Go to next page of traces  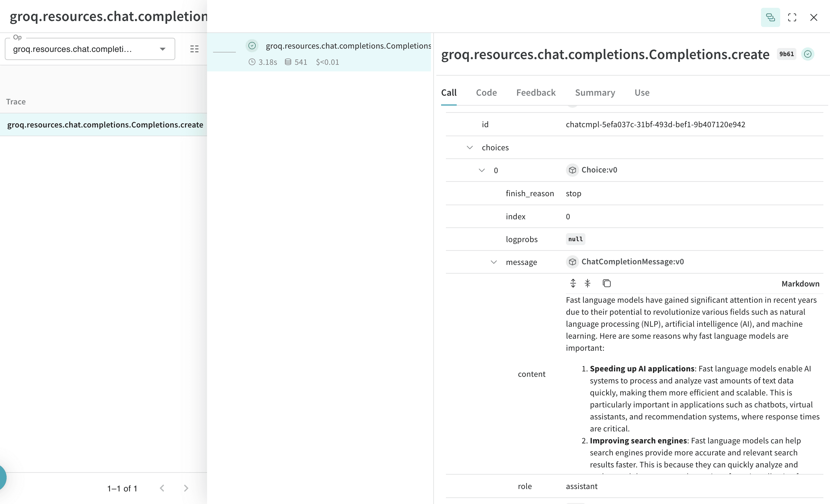[x=186, y=488]
